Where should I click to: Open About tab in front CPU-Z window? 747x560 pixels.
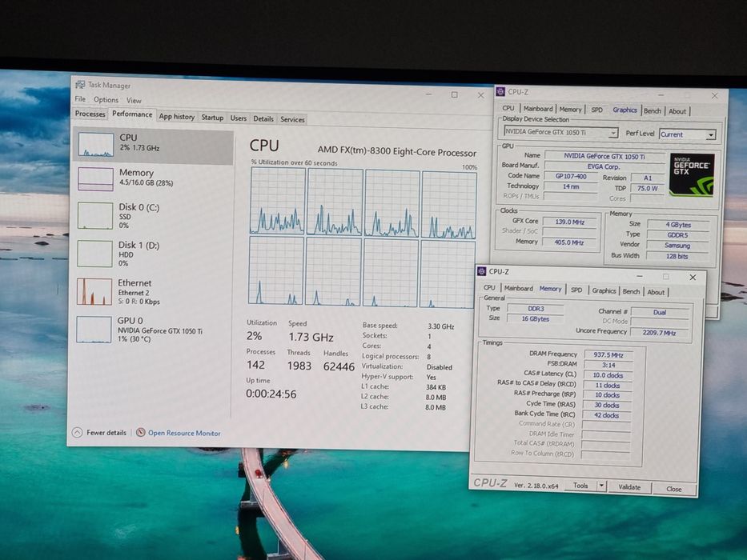coord(656,292)
